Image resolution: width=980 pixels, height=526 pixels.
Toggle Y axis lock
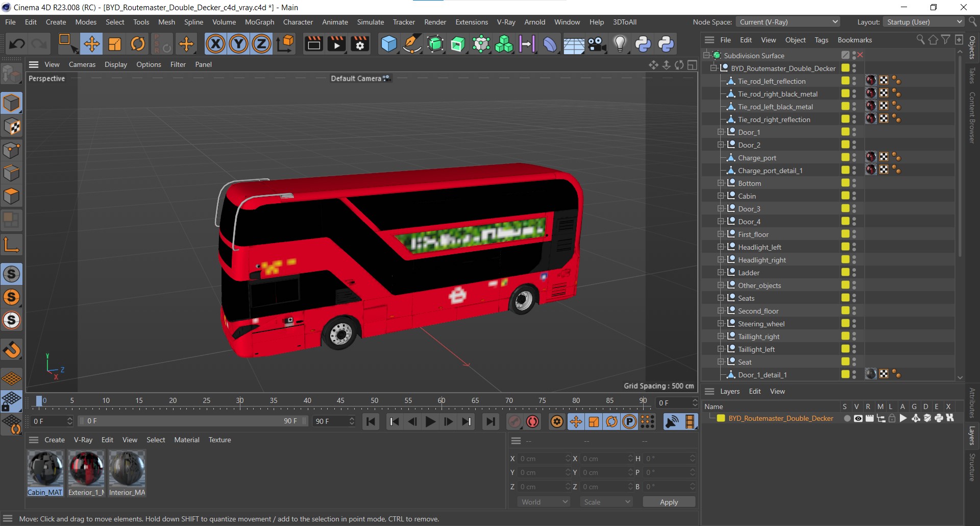click(x=238, y=44)
